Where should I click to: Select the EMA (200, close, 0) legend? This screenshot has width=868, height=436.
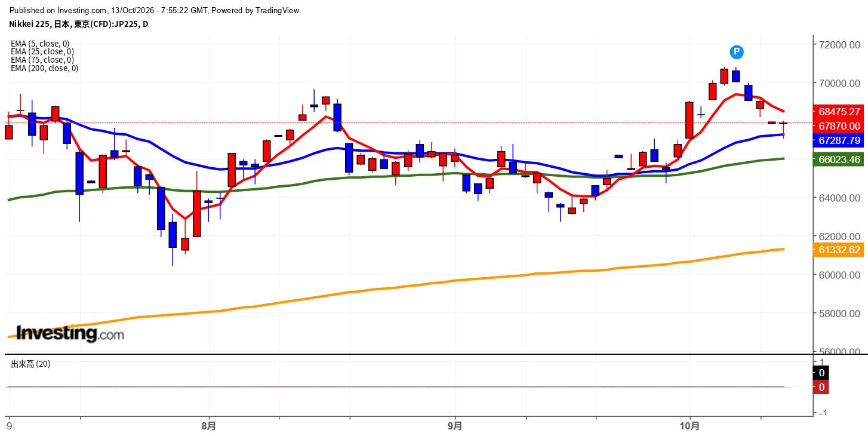[45, 68]
